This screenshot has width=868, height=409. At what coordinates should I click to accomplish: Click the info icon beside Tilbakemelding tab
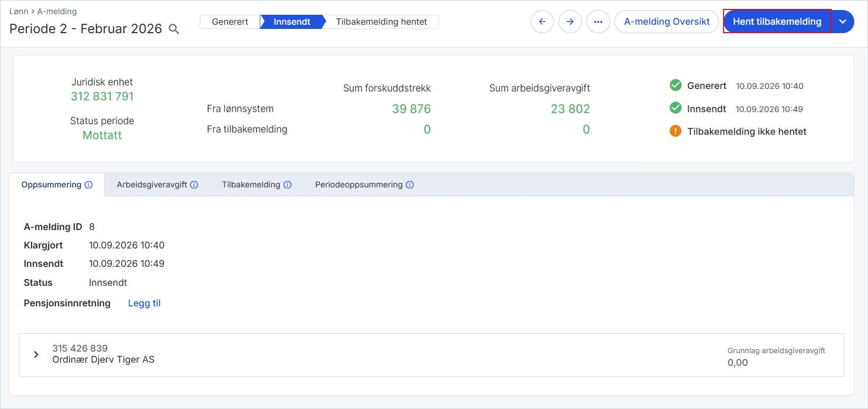coord(287,185)
